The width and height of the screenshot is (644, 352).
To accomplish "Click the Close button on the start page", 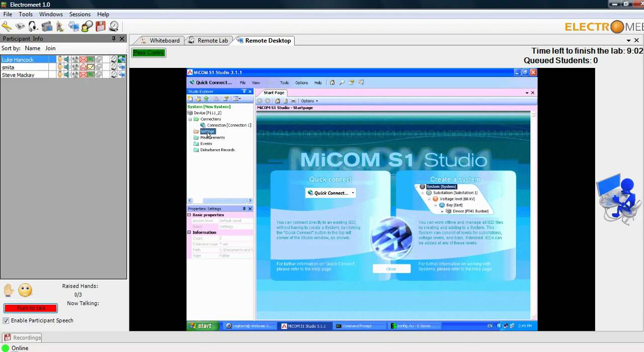I will coord(391,269).
